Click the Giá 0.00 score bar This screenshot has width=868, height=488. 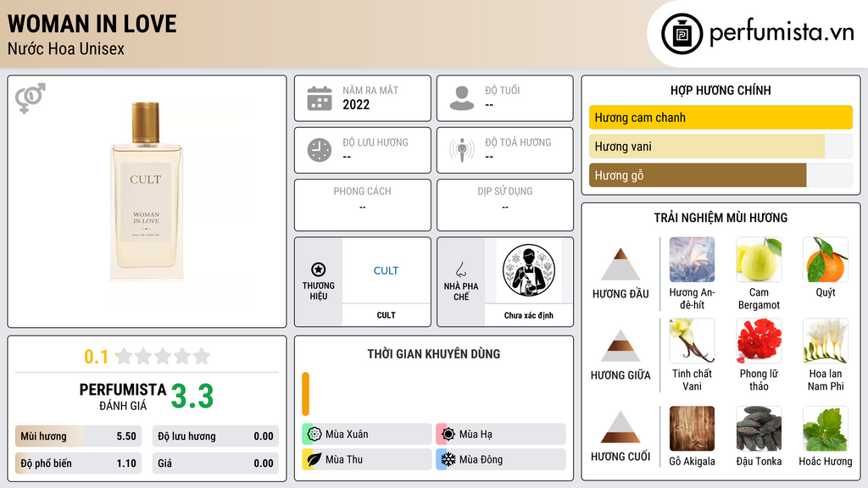click(215, 463)
